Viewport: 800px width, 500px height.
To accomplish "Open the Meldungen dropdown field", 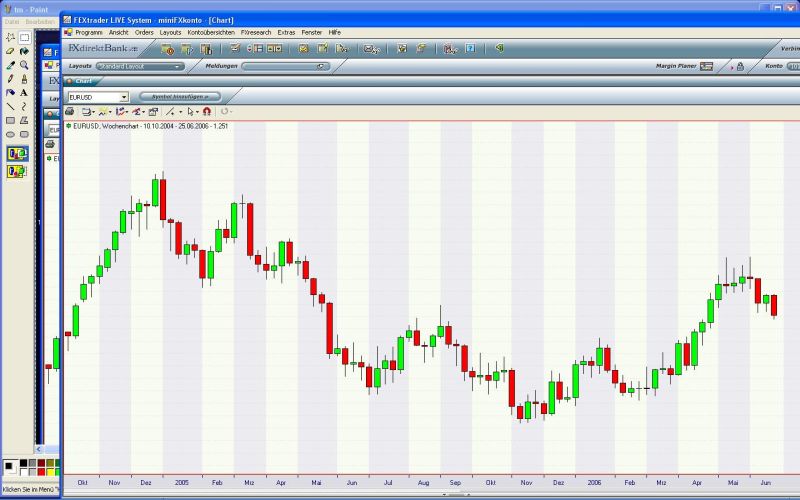I will point(286,66).
